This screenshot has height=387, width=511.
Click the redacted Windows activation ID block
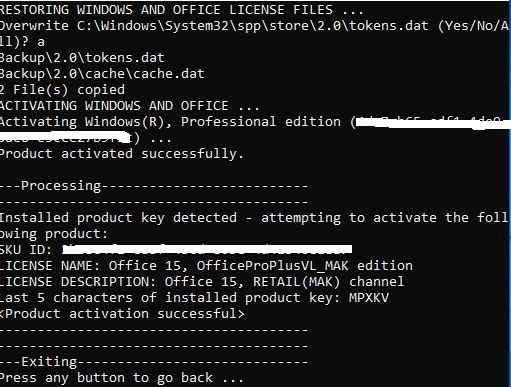tap(433, 123)
